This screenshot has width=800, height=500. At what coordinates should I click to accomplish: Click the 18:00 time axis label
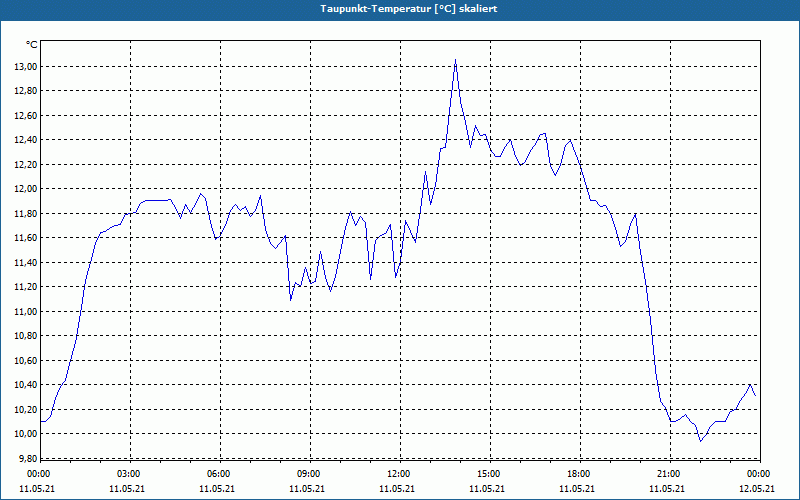(x=578, y=474)
